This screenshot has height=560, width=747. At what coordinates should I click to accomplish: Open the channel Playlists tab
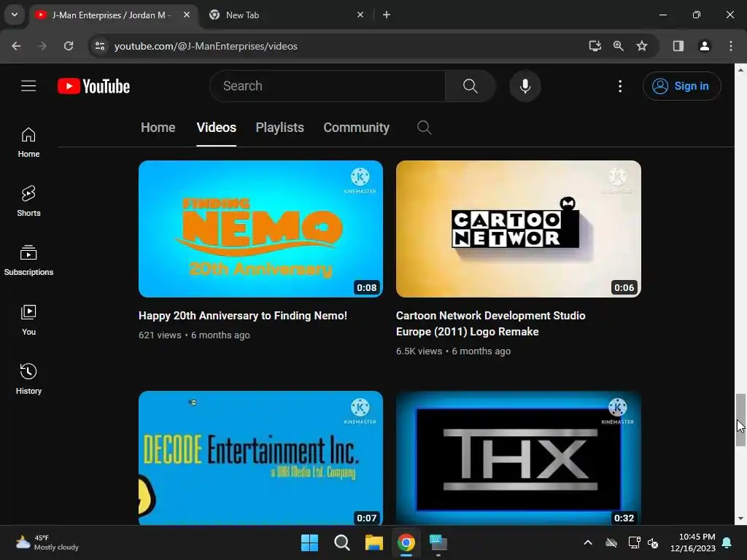[x=279, y=127]
